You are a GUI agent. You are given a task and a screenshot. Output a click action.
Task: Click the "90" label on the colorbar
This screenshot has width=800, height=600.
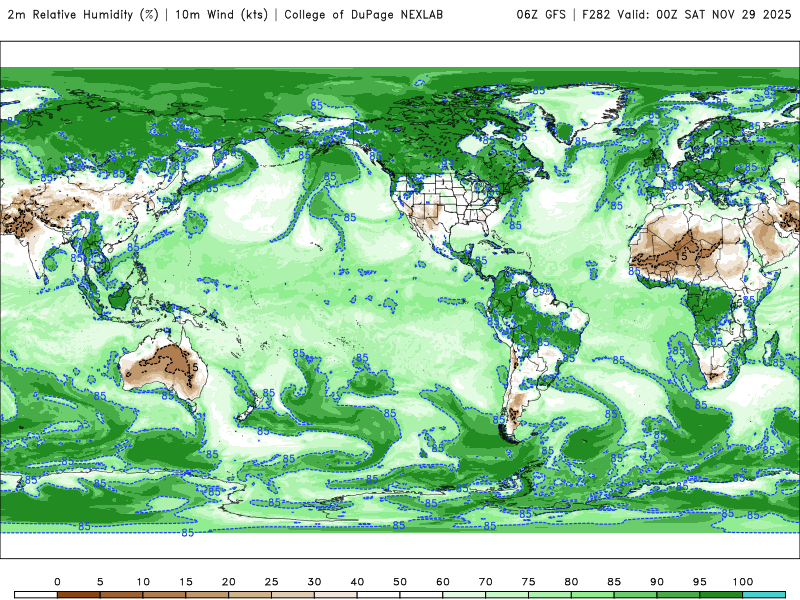(657, 582)
